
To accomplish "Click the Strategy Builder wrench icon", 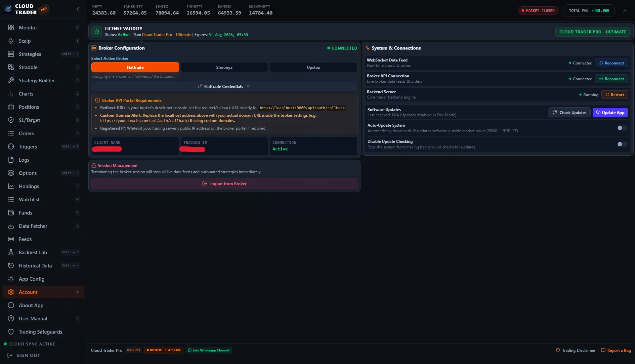I will pos(11,80).
